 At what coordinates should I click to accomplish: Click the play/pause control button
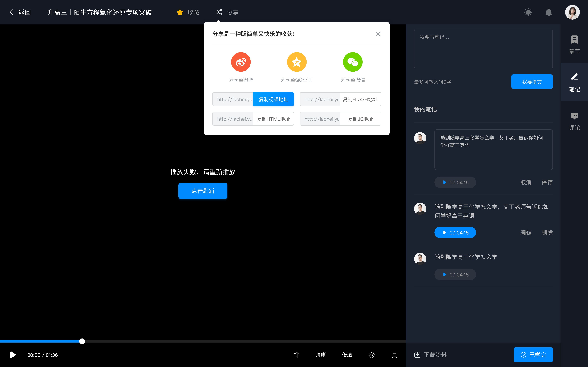[x=13, y=355]
